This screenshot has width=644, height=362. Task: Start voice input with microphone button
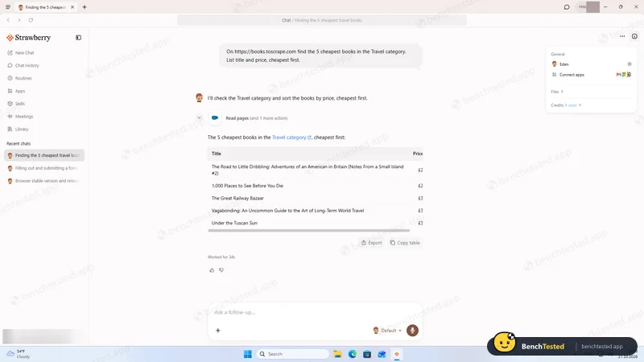tap(412, 331)
